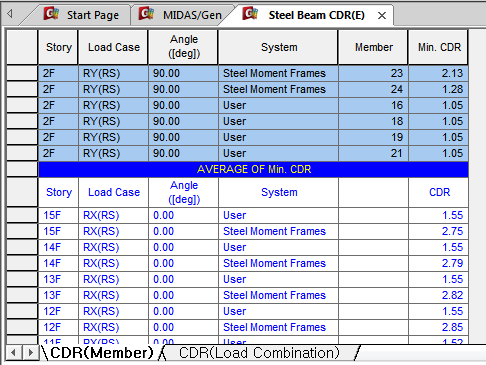Viewport: 486px width, 365px height.
Task: Click CDR value 2.82 for 13F
Action: pos(439,295)
